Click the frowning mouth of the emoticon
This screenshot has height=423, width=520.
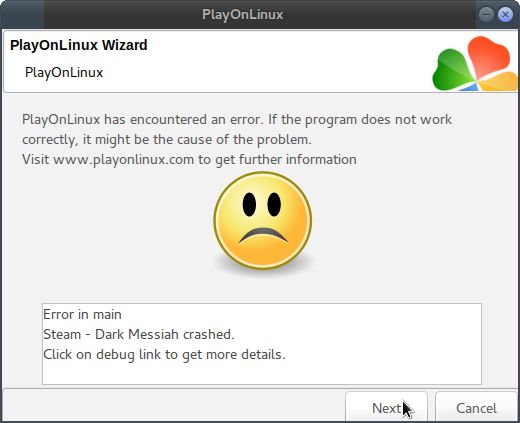pyautogui.click(x=263, y=235)
